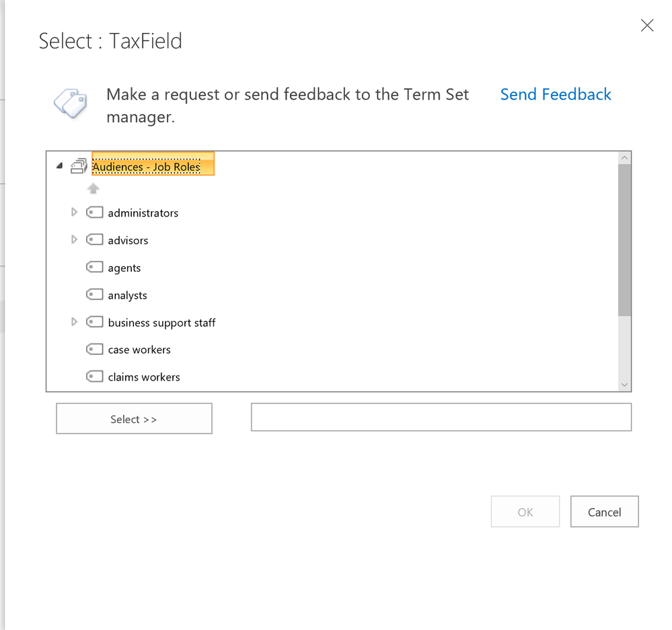Click the tag icon beside claims workers
Image resolution: width=672 pixels, height=630 pixels.
[95, 377]
